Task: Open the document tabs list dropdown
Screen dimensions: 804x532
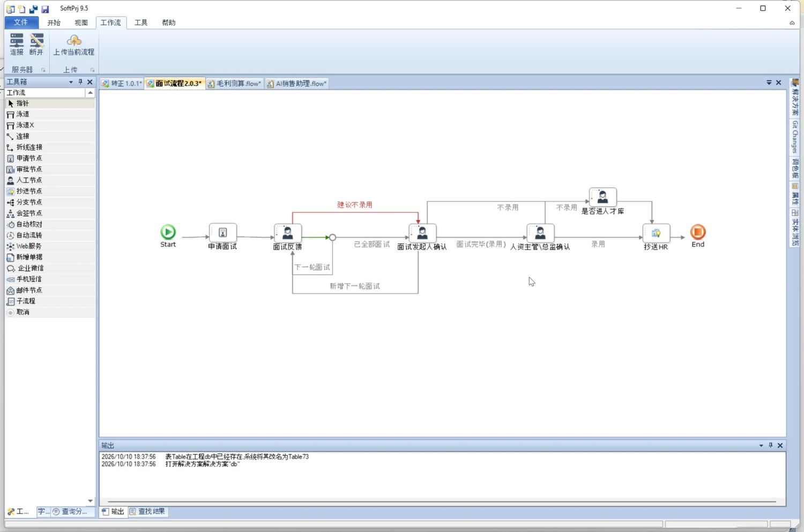Action: [769, 83]
